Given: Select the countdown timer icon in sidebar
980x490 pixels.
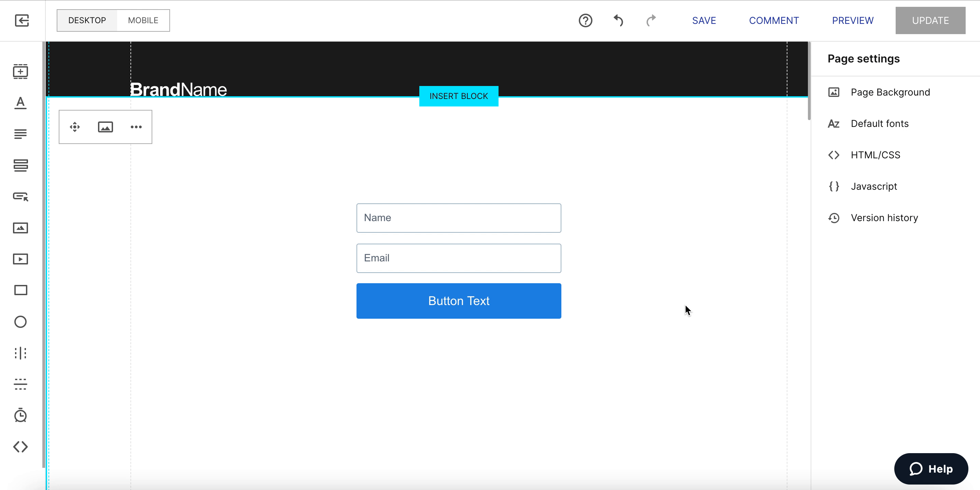Looking at the screenshot, I should 20,415.
